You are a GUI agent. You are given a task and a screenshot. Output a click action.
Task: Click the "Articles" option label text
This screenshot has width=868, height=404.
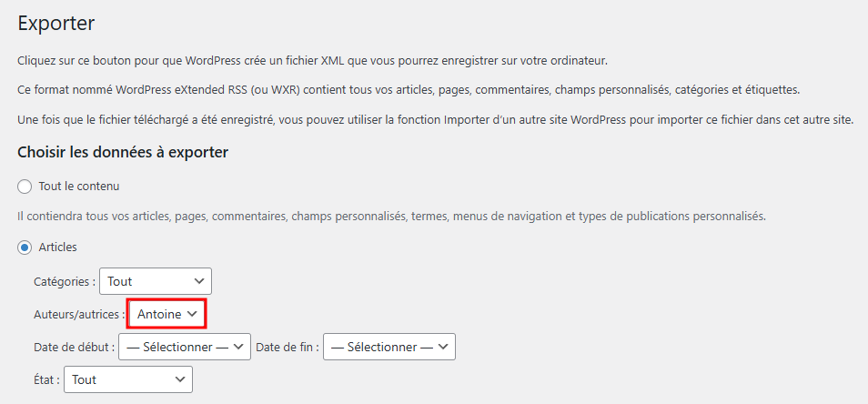(x=57, y=247)
